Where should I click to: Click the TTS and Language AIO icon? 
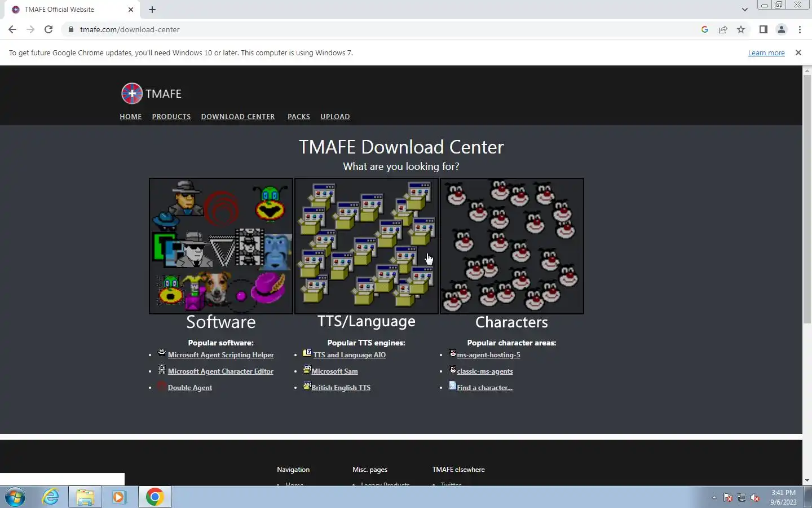point(307,353)
